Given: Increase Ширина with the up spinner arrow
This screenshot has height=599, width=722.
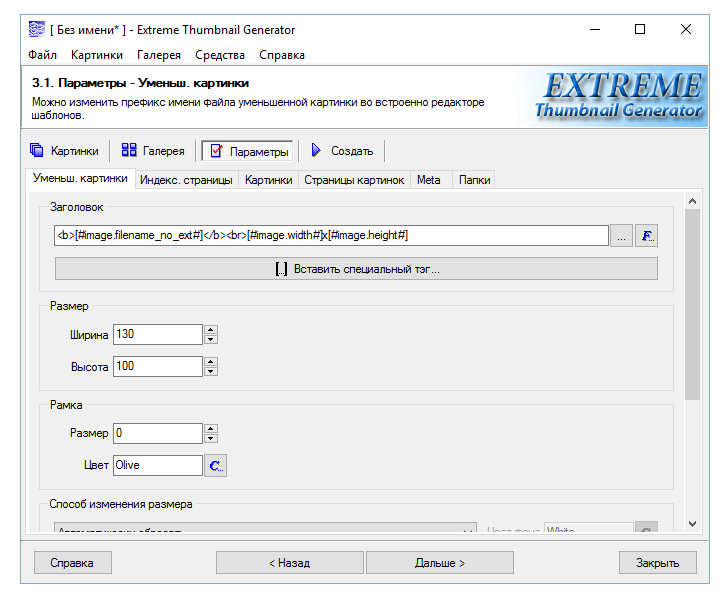Looking at the screenshot, I should pos(211,330).
